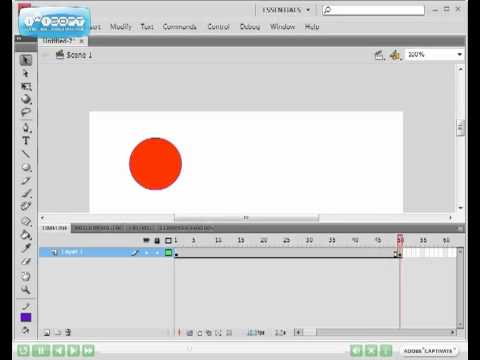Image resolution: width=480 pixels, height=360 pixels.
Task: Delete the selected layer via trash icon
Action: click(x=68, y=332)
